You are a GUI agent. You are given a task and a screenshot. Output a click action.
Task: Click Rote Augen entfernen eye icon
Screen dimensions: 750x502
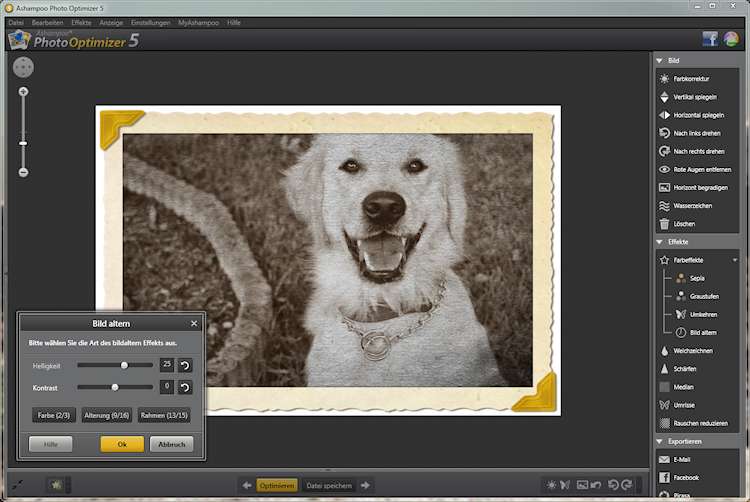pyautogui.click(x=664, y=170)
